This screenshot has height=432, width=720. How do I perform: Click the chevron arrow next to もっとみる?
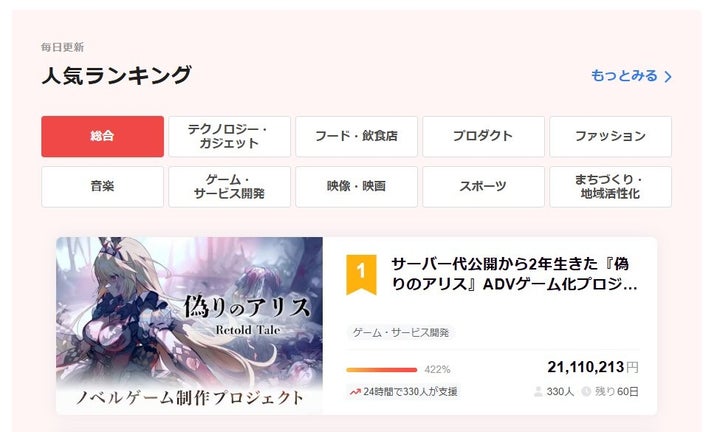point(668,76)
